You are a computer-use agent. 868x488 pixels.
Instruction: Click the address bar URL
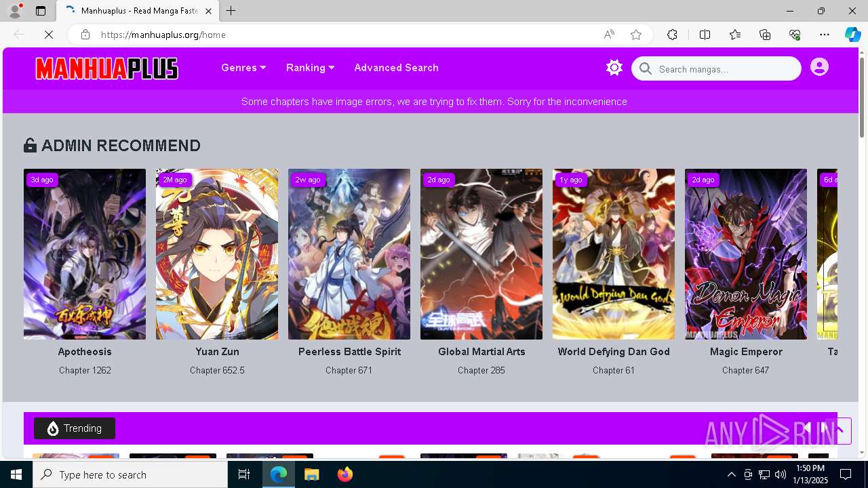click(163, 35)
